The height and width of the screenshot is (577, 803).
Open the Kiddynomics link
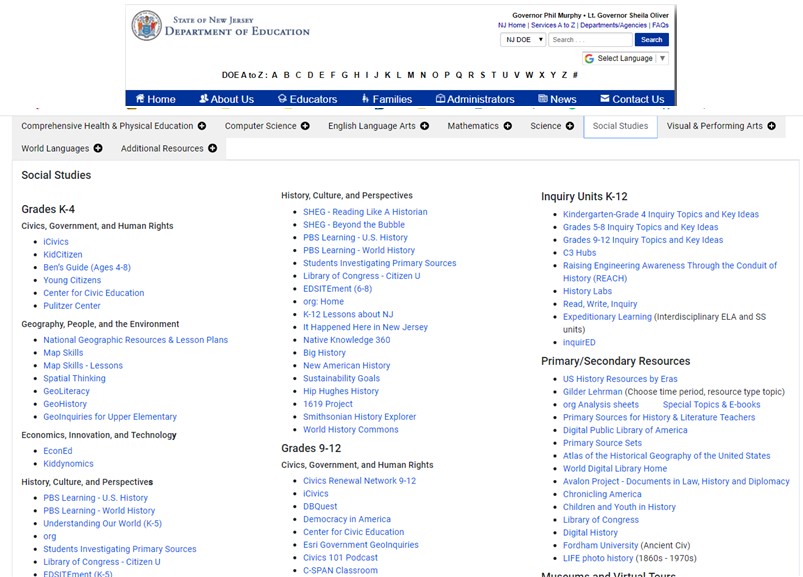tap(69, 464)
